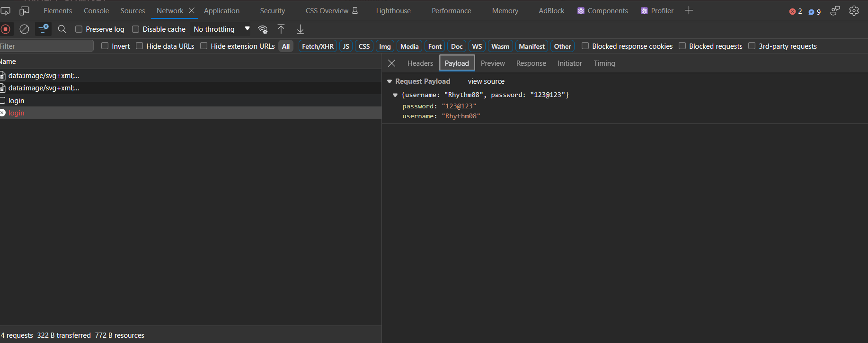Open the Performance tab
This screenshot has width=868, height=343.
pos(451,10)
